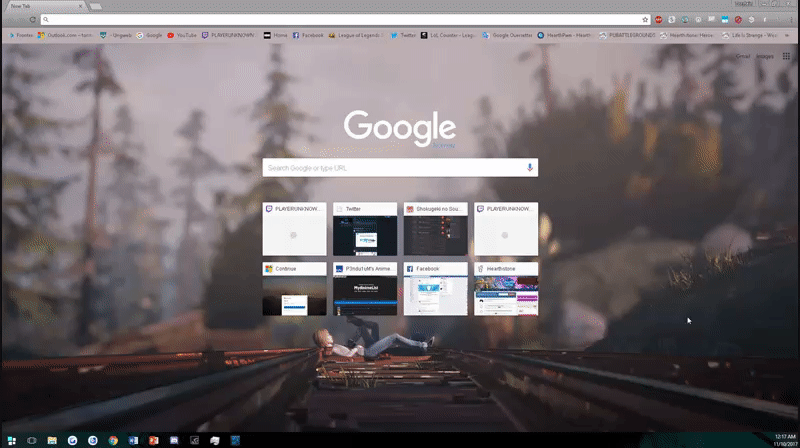Open the Twitch PLAYERUNKNOWN bookmark
800x448 pixels.
point(229,35)
